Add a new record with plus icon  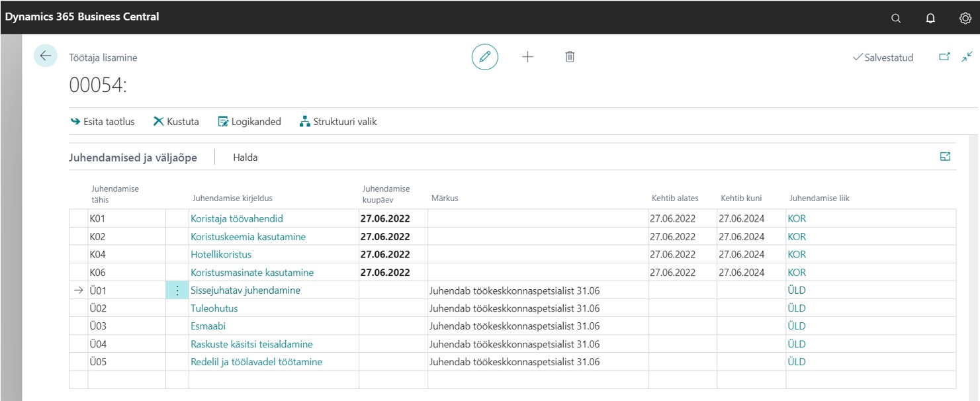click(527, 57)
